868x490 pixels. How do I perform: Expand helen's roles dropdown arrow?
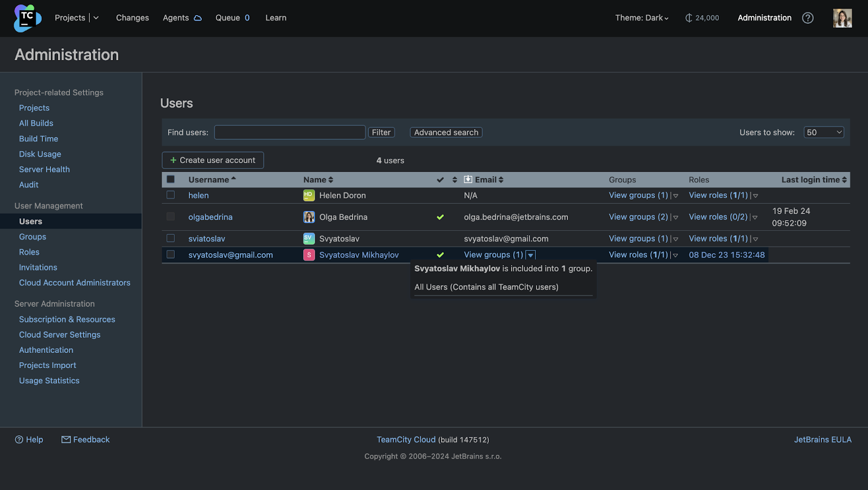(755, 196)
